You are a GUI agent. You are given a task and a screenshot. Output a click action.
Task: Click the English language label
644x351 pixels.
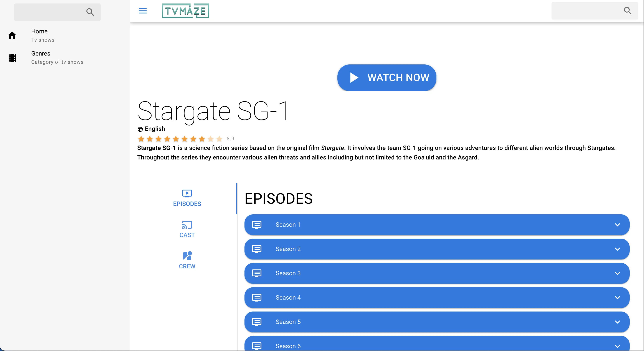pyautogui.click(x=155, y=129)
